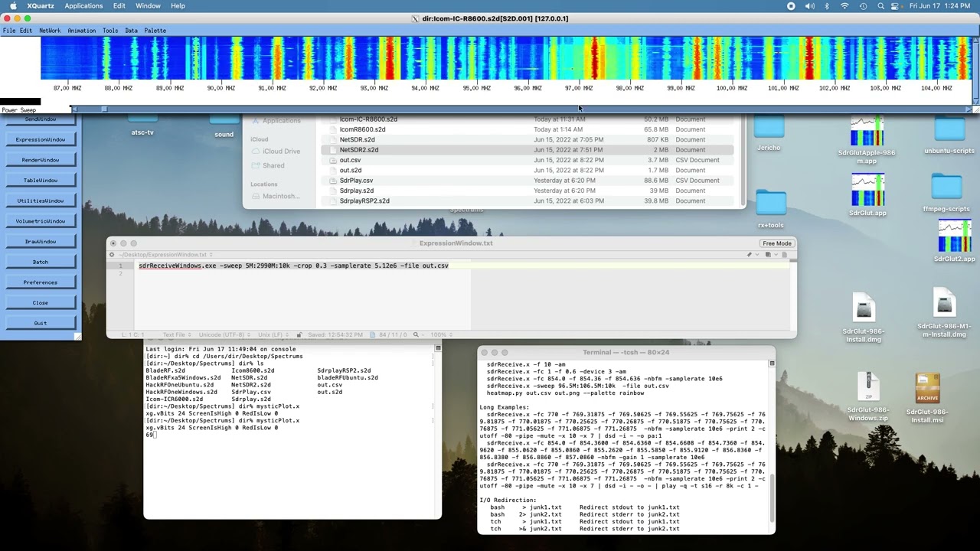
Task: Select the SdrGlut-986-Windows.zip archive
Action: click(x=868, y=388)
